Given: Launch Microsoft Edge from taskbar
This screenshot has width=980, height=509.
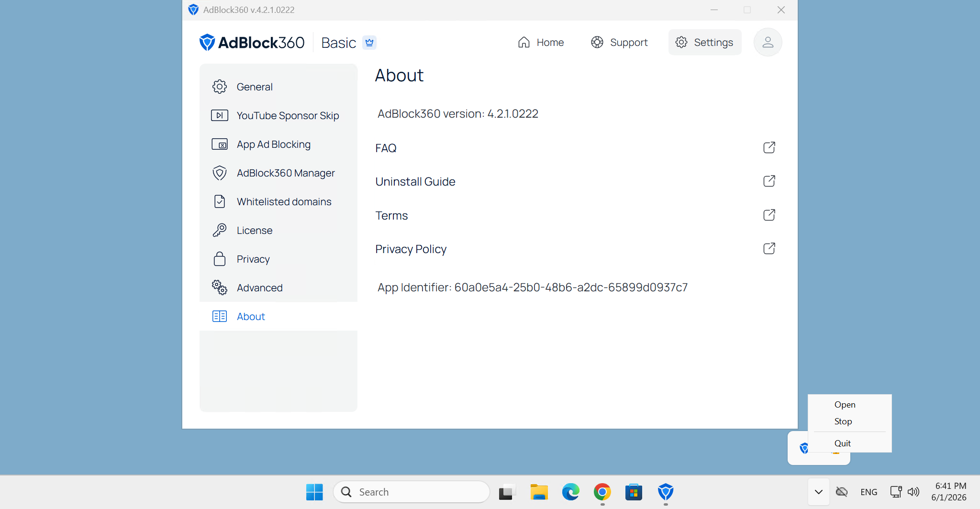Looking at the screenshot, I should 570,492.
